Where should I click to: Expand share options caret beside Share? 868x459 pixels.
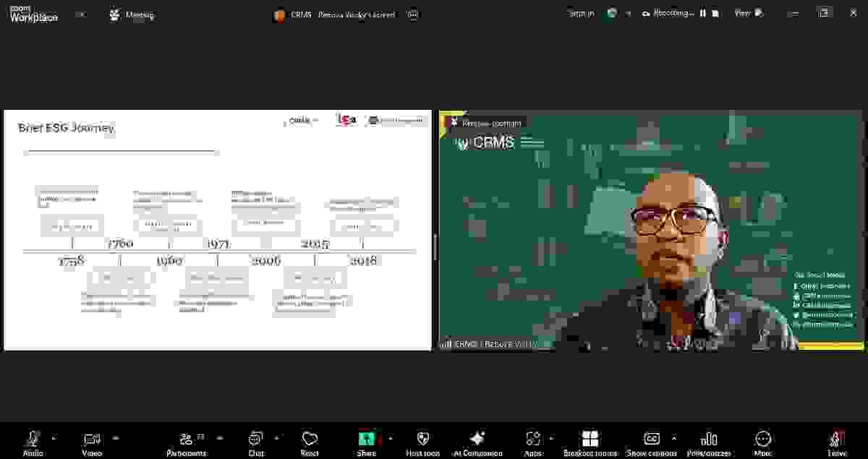coord(391,437)
